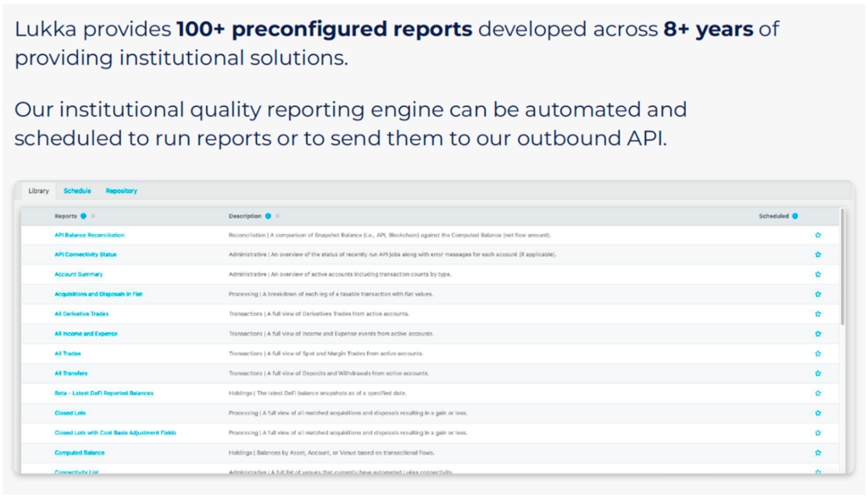Click description 'Administrative | An overview of active accounts'
The image size is (868, 496).
(340, 275)
